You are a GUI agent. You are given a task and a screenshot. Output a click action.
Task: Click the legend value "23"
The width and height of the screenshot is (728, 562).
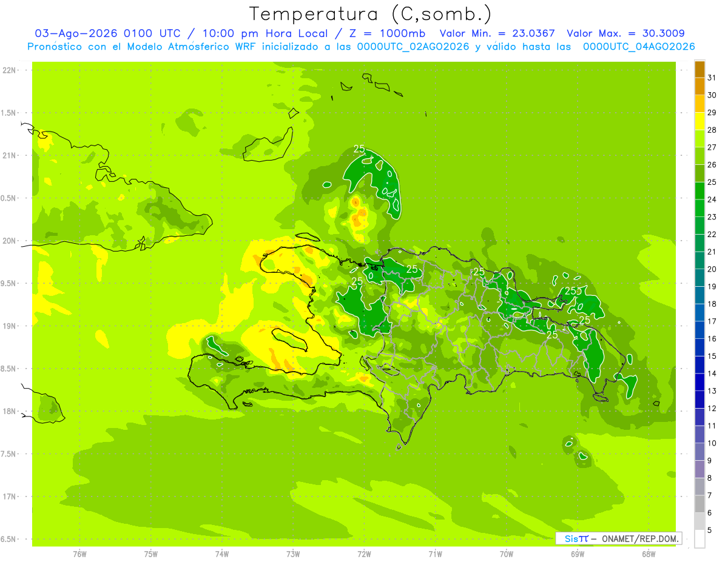pyautogui.click(x=712, y=217)
